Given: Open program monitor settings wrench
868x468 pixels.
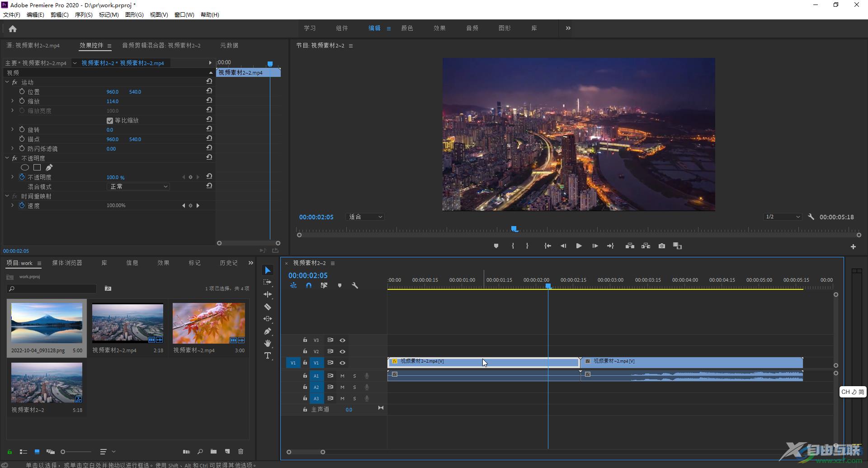Looking at the screenshot, I should (x=811, y=217).
